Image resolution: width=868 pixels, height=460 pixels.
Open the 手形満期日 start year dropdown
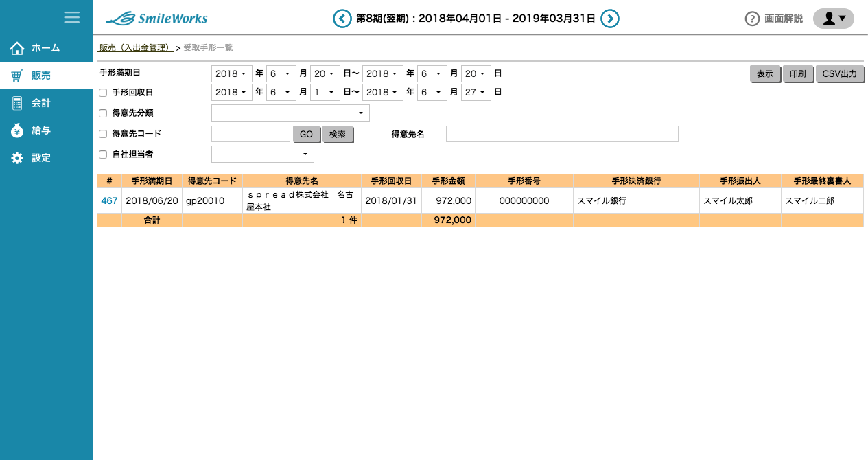(231, 73)
